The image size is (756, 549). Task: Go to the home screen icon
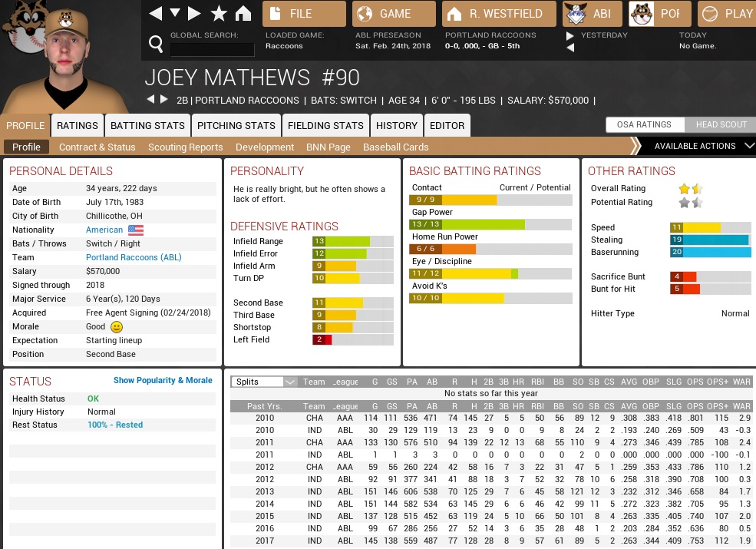pos(243,13)
